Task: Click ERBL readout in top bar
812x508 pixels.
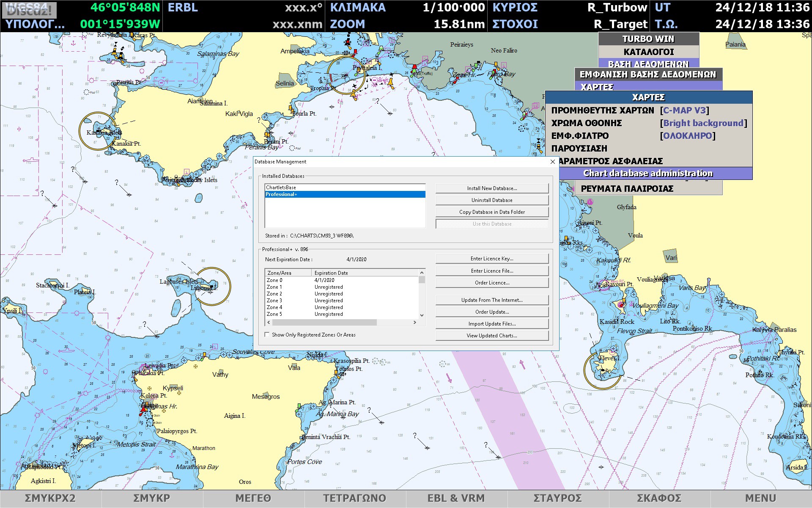Action: pos(244,8)
